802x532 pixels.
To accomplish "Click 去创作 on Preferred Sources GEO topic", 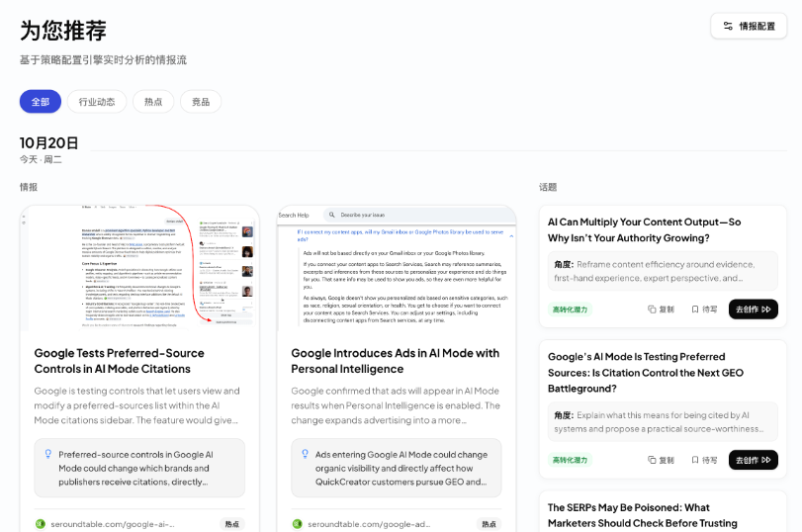I will (x=754, y=460).
